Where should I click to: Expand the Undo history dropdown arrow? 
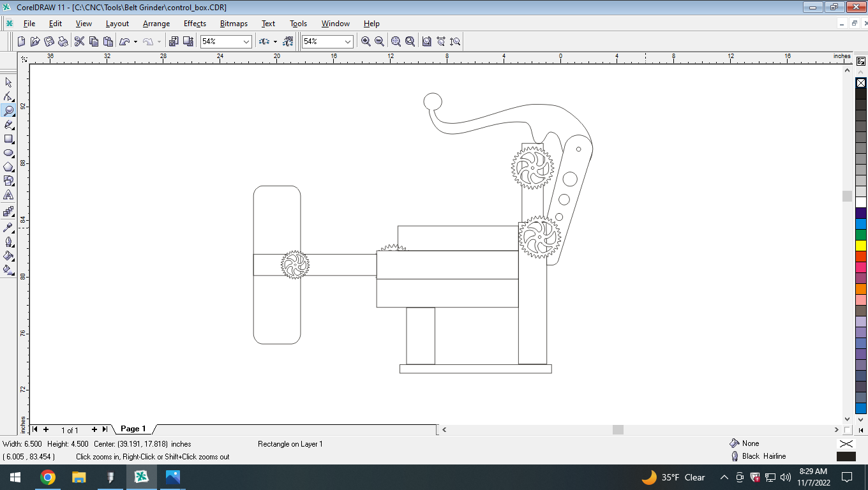(135, 40)
